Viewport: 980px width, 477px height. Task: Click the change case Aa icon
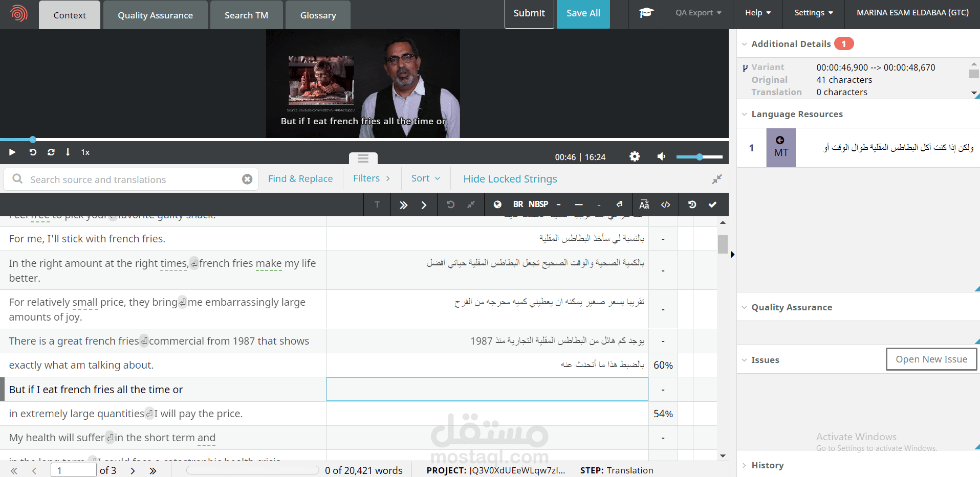(644, 205)
